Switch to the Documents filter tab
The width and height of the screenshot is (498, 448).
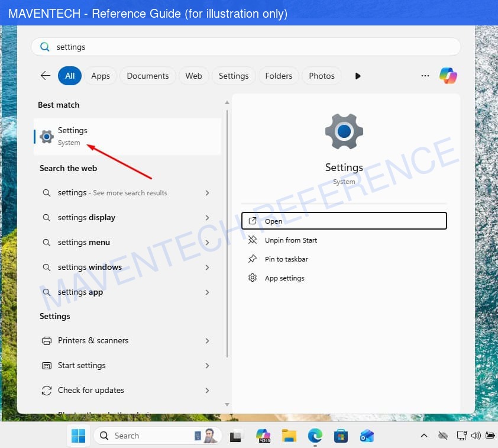pos(148,76)
